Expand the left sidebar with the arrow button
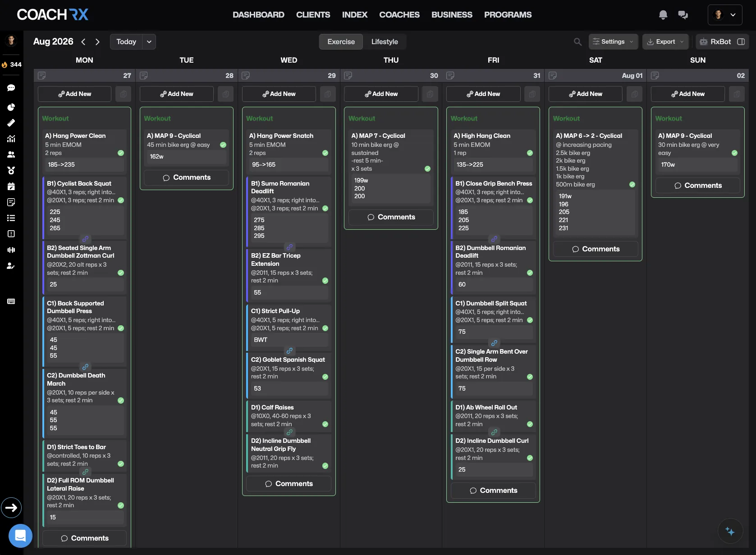The image size is (756, 555). pyautogui.click(x=11, y=508)
